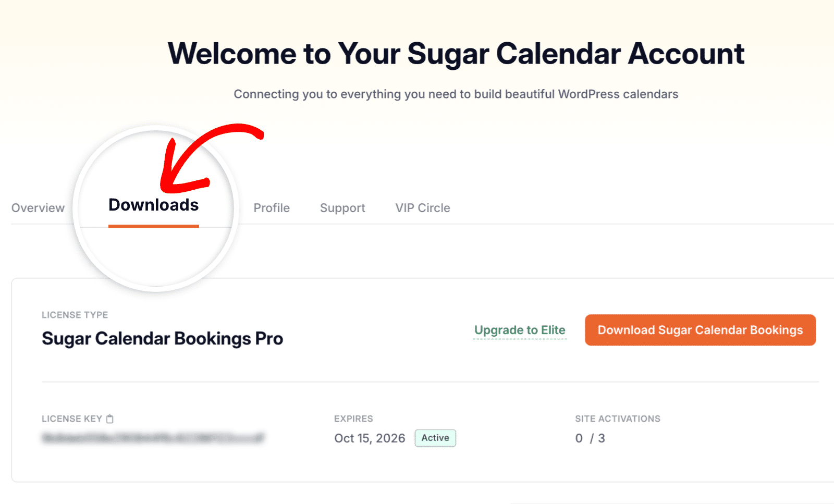The height and width of the screenshot is (504, 834).
Task: Click the EXPIRES label
Action: click(353, 419)
